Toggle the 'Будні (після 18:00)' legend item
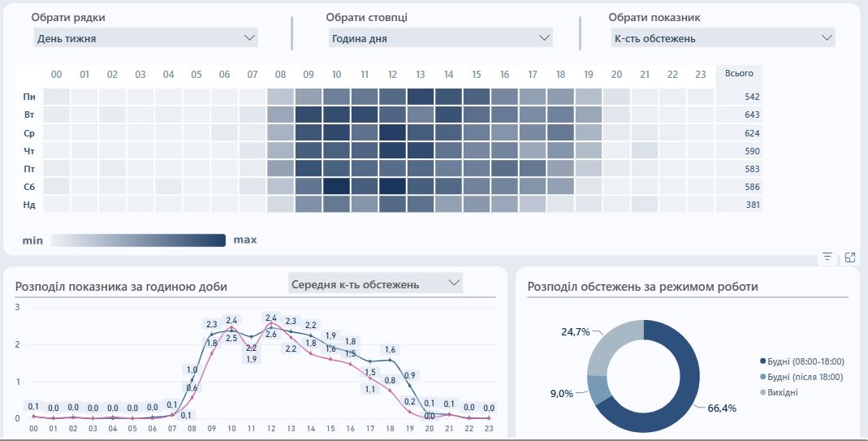Screen dimensions: 868x441 pyautogui.click(x=801, y=377)
